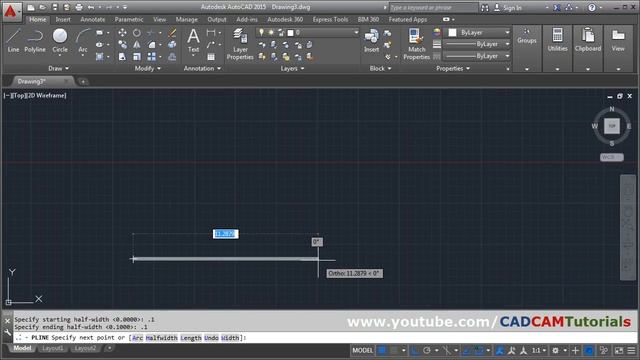Click the keyword search input field

433,8
